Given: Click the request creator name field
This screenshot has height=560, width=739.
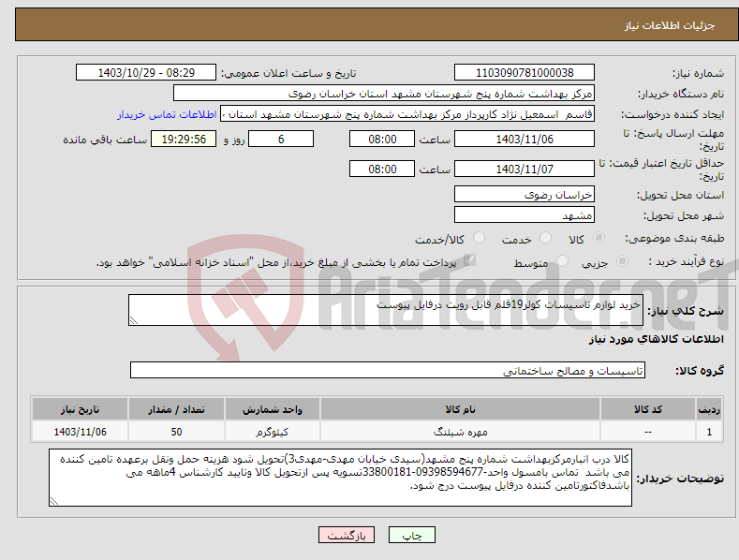Looking at the screenshot, I should click(407, 113).
